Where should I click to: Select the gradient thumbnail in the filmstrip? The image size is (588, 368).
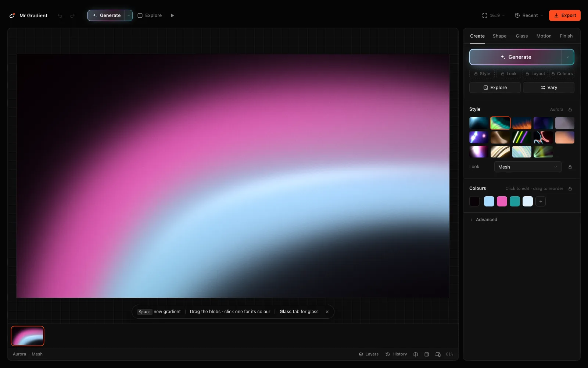coord(28,336)
